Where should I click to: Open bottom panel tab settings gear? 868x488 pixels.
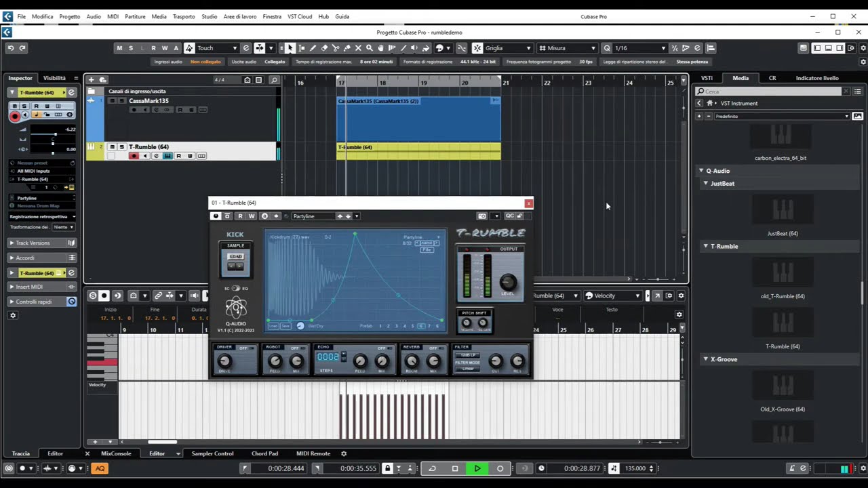(344, 453)
